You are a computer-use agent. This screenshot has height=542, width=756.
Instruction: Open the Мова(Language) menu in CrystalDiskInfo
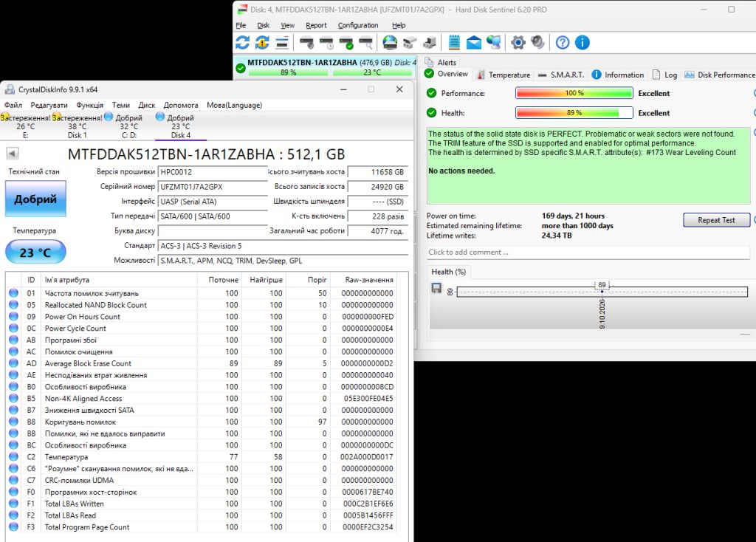point(234,105)
